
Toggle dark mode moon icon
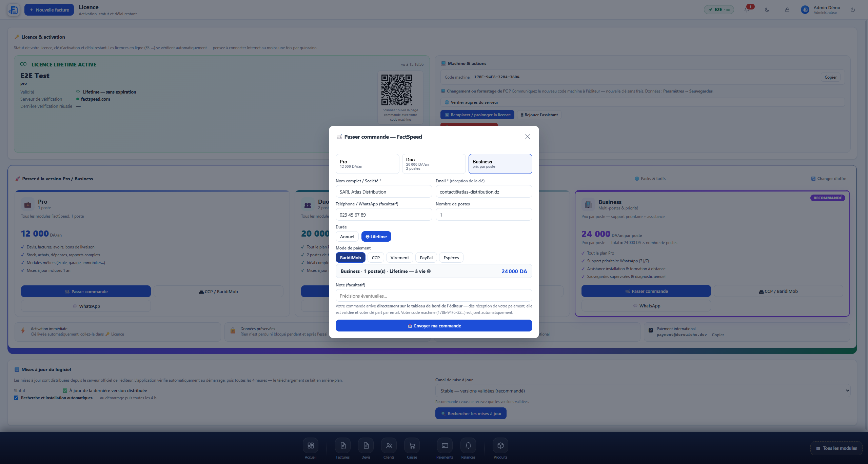pyautogui.click(x=767, y=10)
